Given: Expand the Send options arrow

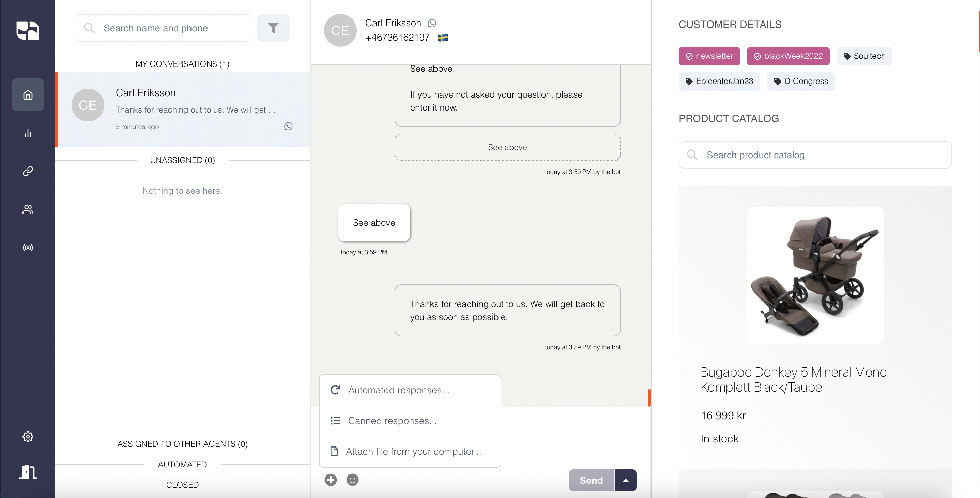Looking at the screenshot, I should (x=625, y=480).
